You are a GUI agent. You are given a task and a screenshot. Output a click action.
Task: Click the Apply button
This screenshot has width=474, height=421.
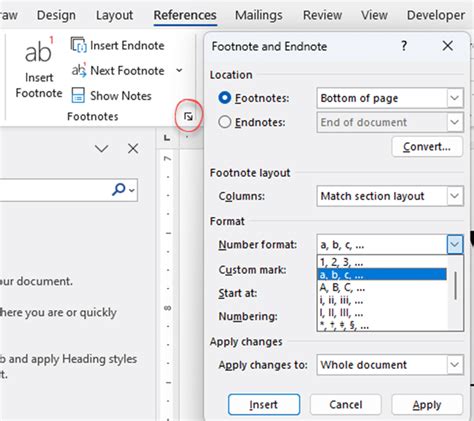point(427,404)
